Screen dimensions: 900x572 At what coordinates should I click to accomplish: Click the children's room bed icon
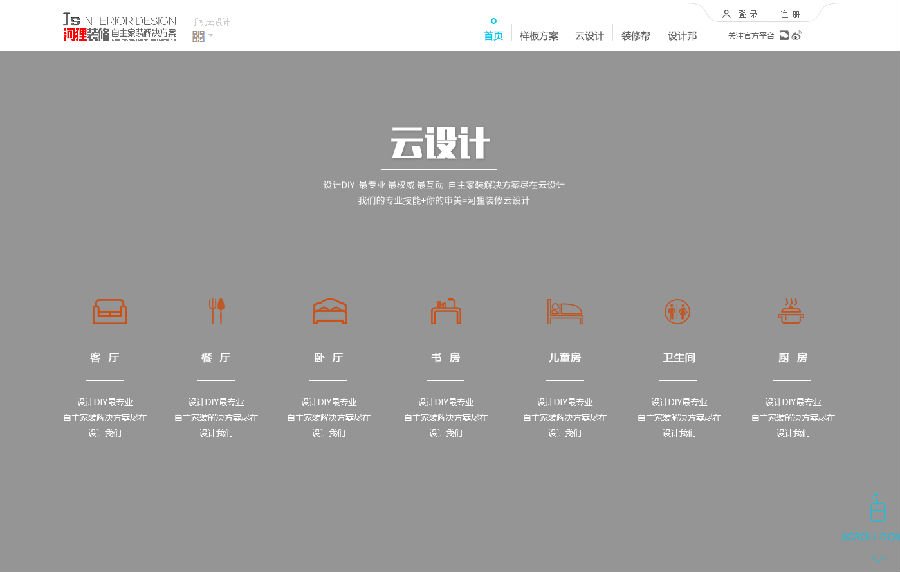[565, 311]
